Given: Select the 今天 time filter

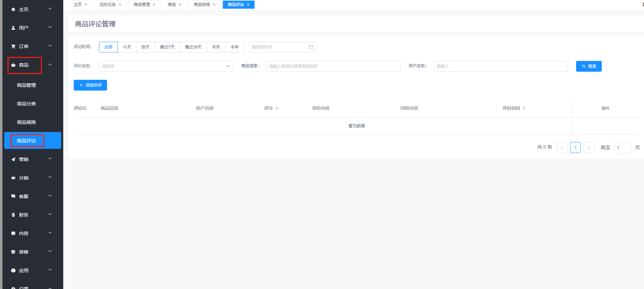Looking at the screenshot, I should pyautogui.click(x=127, y=47).
